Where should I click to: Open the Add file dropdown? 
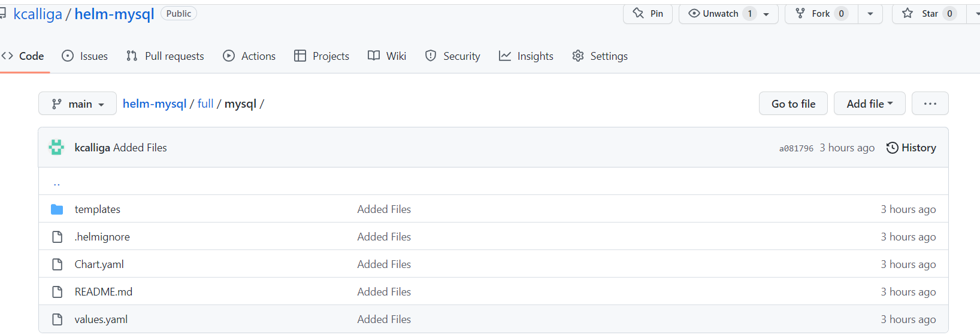[x=869, y=103]
